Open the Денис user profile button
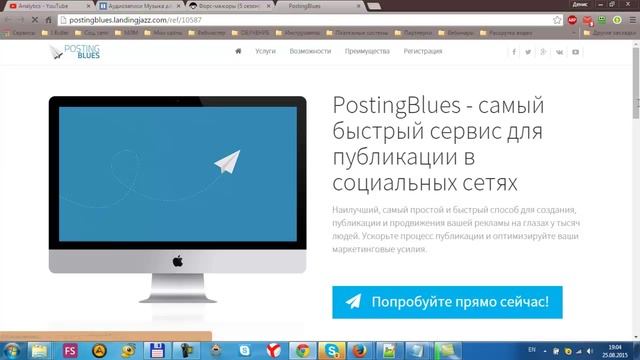This screenshot has width=640, height=360. click(580, 4)
